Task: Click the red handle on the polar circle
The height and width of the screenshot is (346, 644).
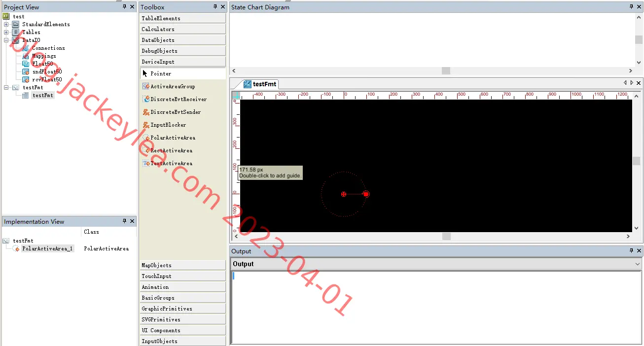Action: (366, 194)
